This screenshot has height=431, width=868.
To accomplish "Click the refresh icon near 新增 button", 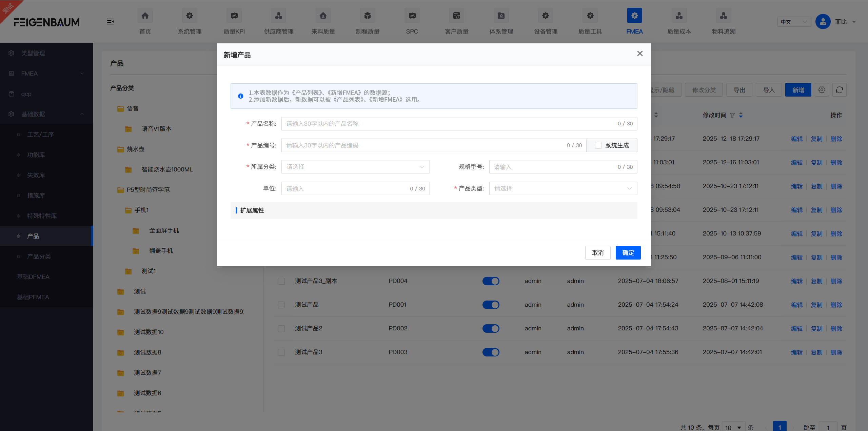I will [839, 90].
